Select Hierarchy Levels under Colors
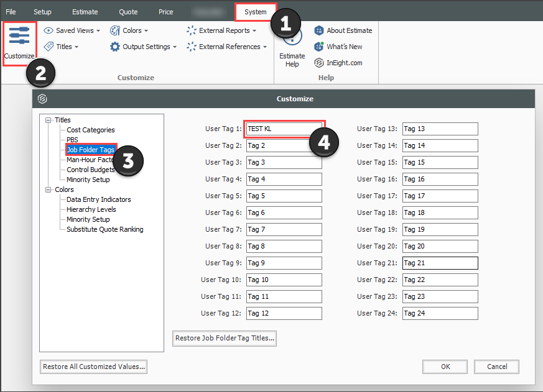This screenshot has height=392, width=543. tap(91, 209)
